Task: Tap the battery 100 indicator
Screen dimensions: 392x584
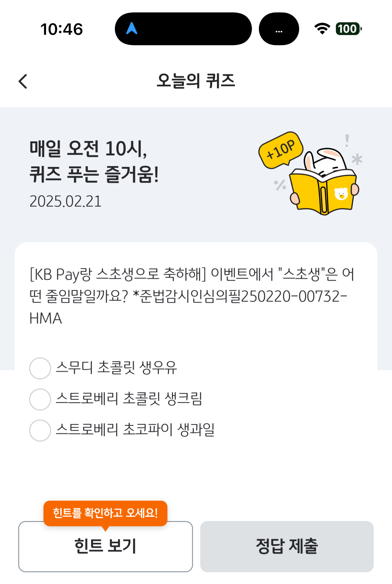Action: 349,29
